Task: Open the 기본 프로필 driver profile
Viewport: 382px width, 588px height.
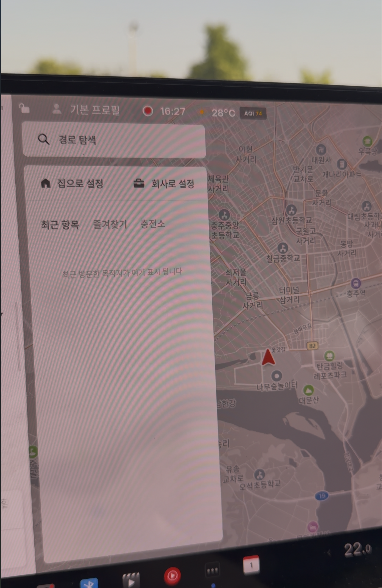Action: 95,110
